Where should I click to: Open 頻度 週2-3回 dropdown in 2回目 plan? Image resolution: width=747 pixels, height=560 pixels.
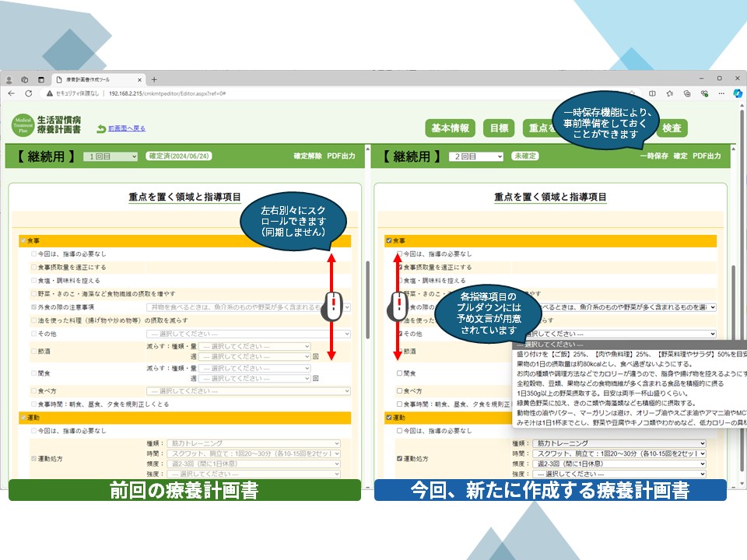[619, 464]
